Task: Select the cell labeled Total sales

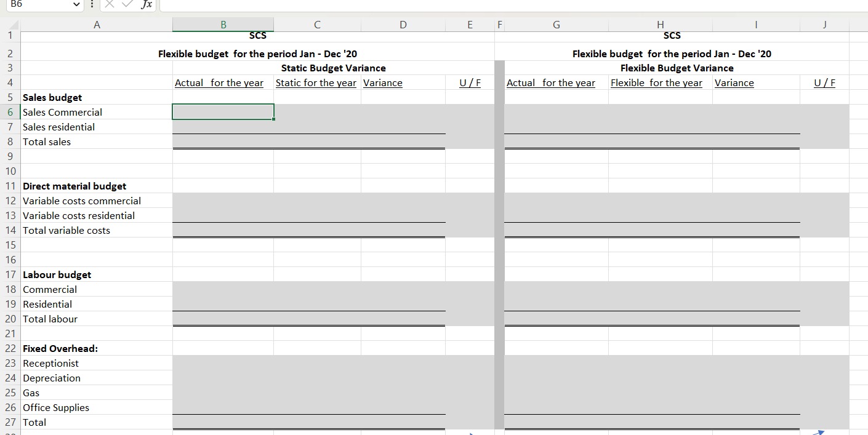Action: pyautogui.click(x=47, y=142)
